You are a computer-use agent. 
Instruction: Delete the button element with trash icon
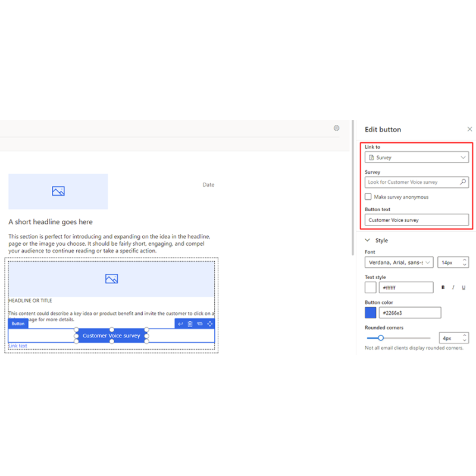click(x=190, y=324)
